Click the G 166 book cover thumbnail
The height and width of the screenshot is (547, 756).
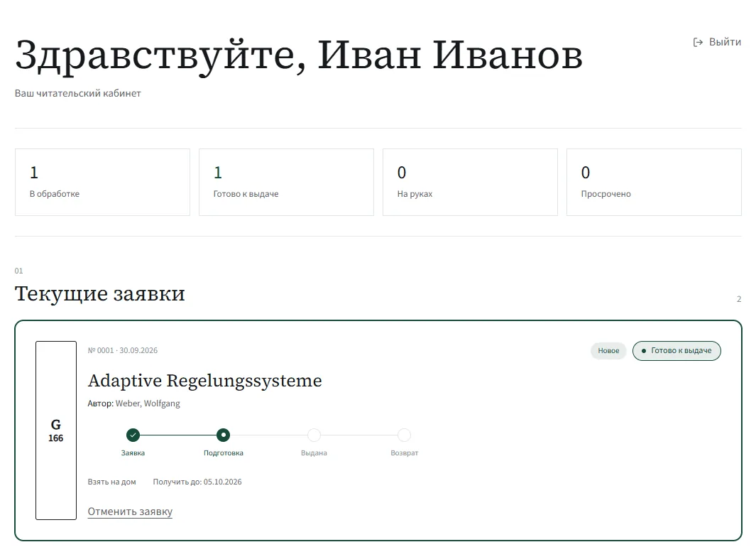point(56,430)
